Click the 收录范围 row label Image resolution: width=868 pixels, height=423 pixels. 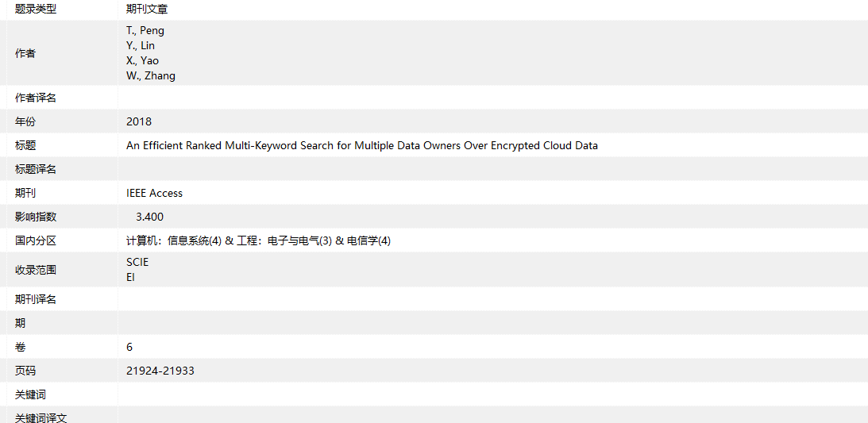(36, 271)
